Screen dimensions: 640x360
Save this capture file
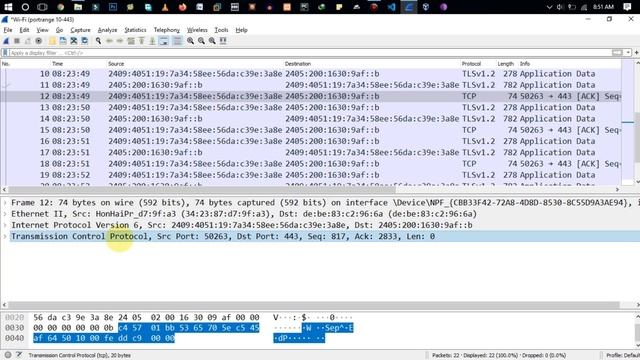[x=63, y=41]
